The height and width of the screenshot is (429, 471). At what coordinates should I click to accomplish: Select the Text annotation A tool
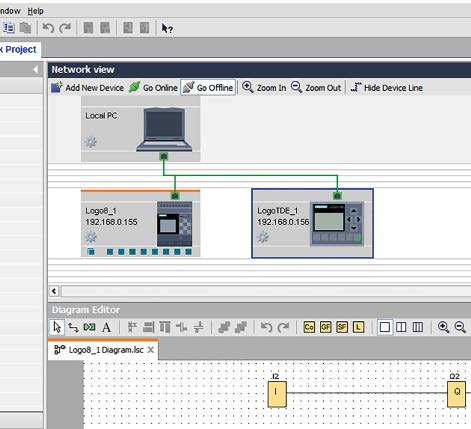point(106,327)
